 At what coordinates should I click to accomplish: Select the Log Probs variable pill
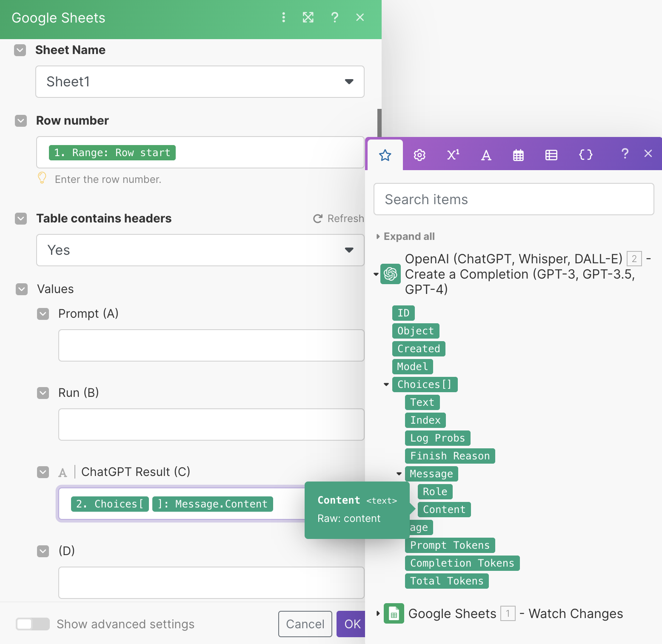click(x=437, y=438)
